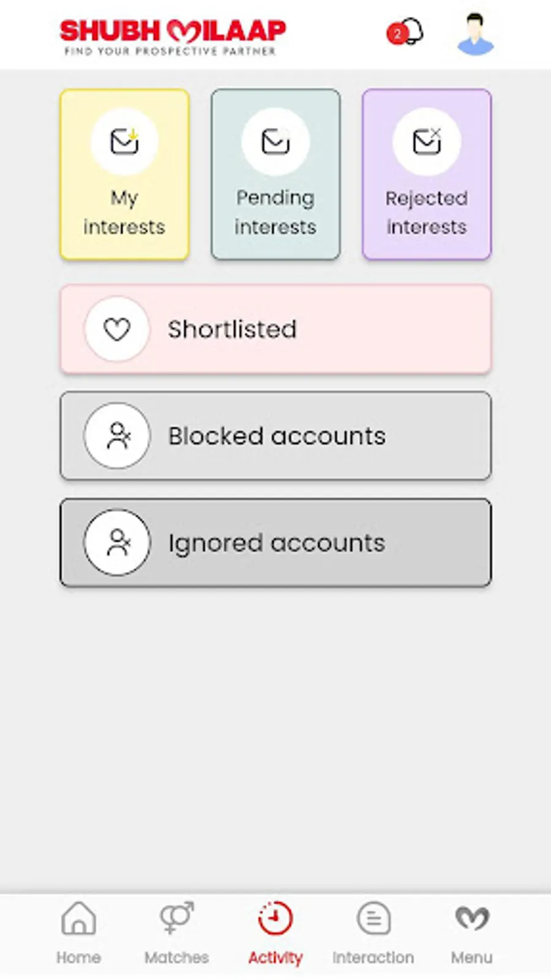The image size is (551, 980).
Task: Open the My interests card label
Action: click(124, 213)
